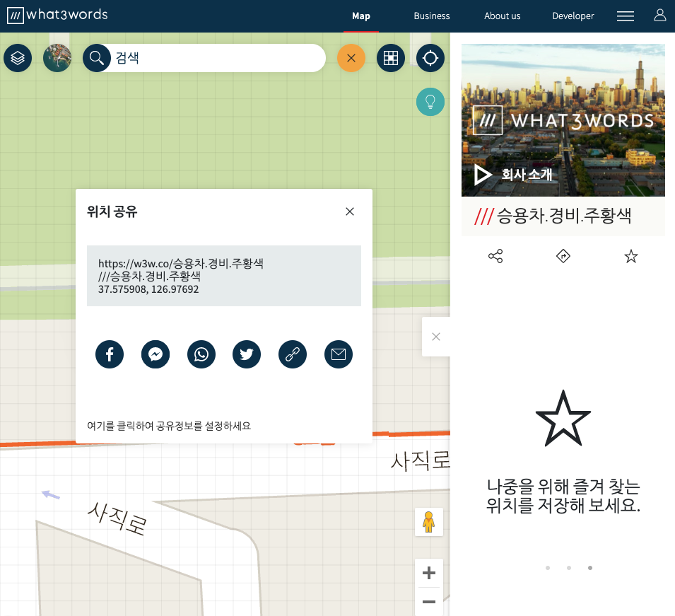Close the 위치 공유 share dialog
675x616 pixels.
click(350, 211)
